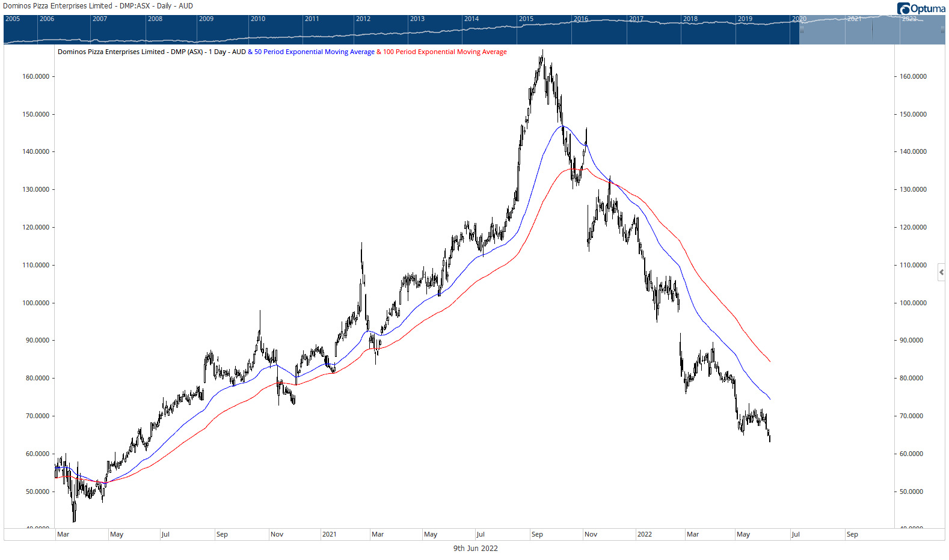Click the 9th Jun 2022 date label
This screenshot has height=560, width=949.
pyautogui.click(x=475, y=548)
